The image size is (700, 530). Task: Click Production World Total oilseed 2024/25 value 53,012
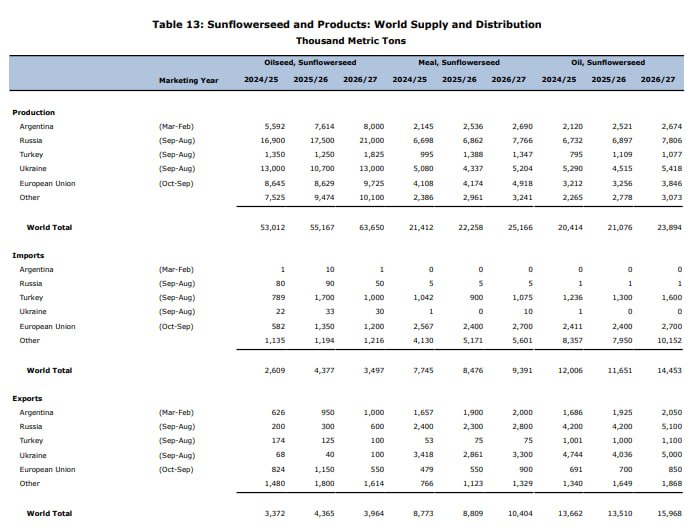click(272, 227)
